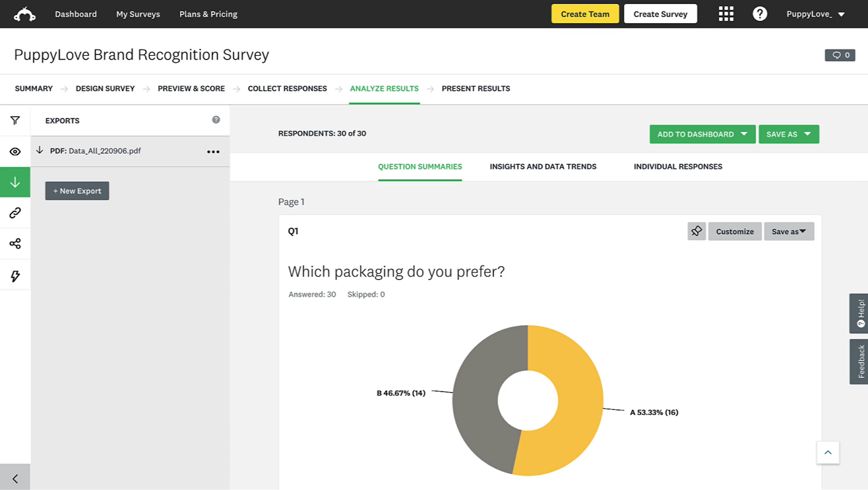
Task: Click the Share results icon
Action: (15, 243)
